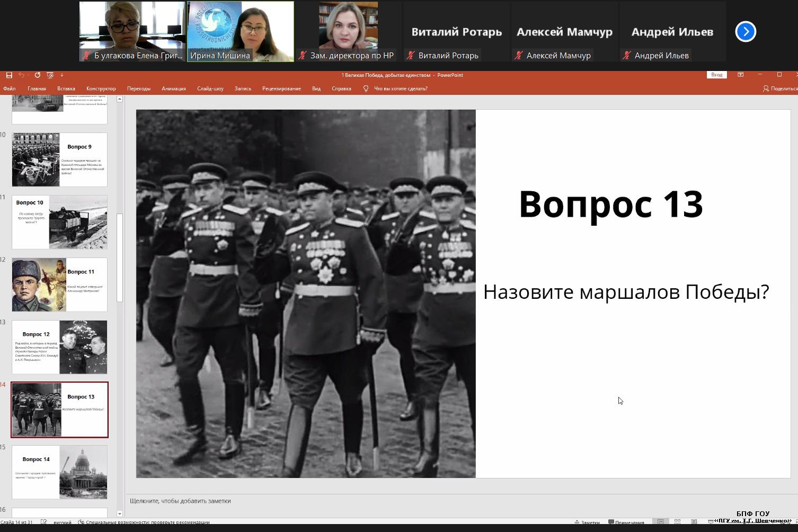Start the slide show from status bar icon
Image resolution: width=798 pixels, height=532 pixels.
tap(711, 522)
